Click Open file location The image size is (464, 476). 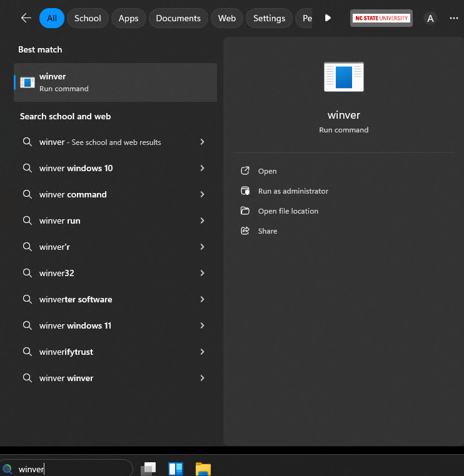pyautogui.click(x=288, y=211)
